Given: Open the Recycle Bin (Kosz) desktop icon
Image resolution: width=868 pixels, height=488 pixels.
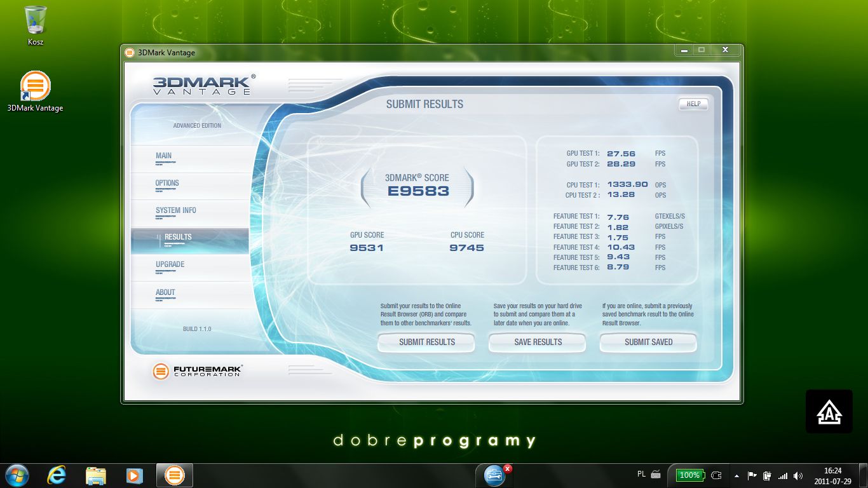Looking at the screenshot, I should click(x=36, y=25).
